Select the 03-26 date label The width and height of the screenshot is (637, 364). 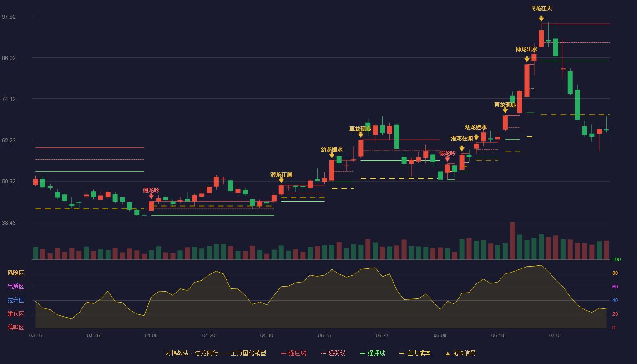click(x=93, y=335)
